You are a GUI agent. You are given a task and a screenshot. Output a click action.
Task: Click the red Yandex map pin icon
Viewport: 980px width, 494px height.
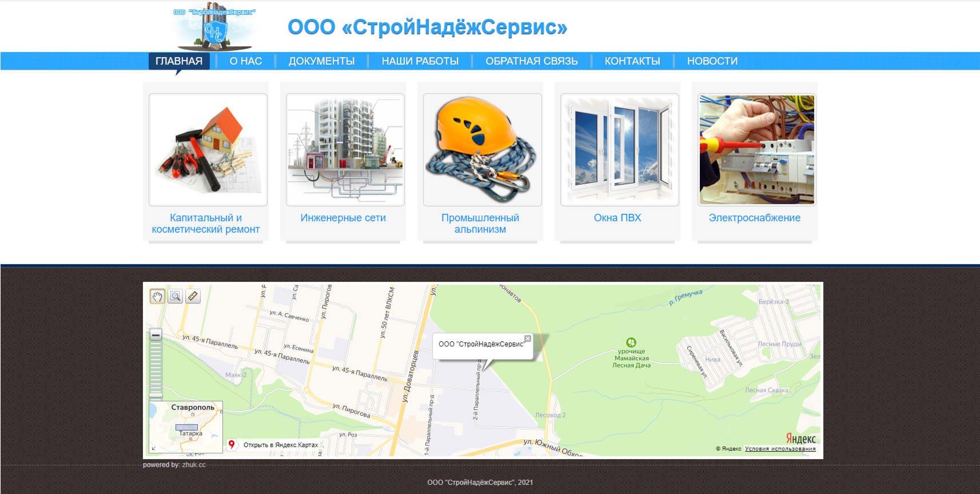232,444
